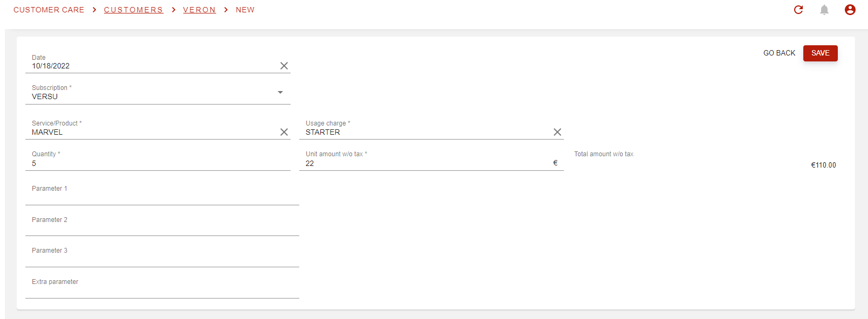This screenshot has height=319, width=868.
Task: Click the NEW breadcrumb item
Action: coord(245,10)
